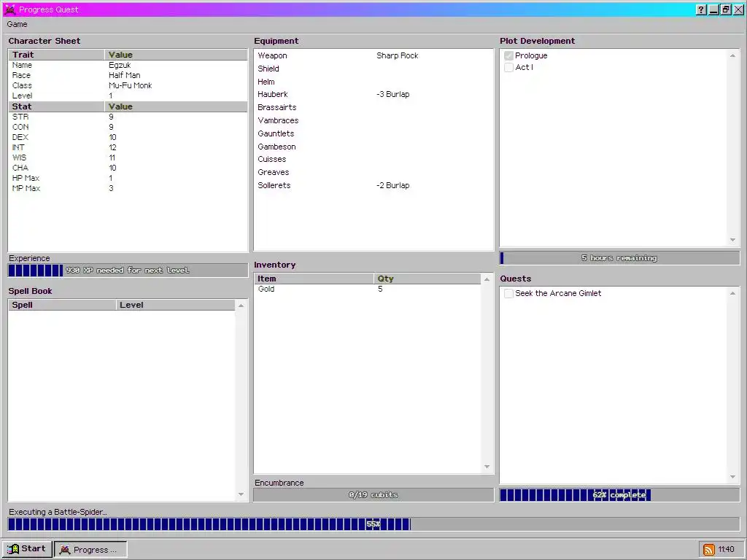Select the Vambraces equipment row
Screen dimensions: 747x560
(373, 120)
